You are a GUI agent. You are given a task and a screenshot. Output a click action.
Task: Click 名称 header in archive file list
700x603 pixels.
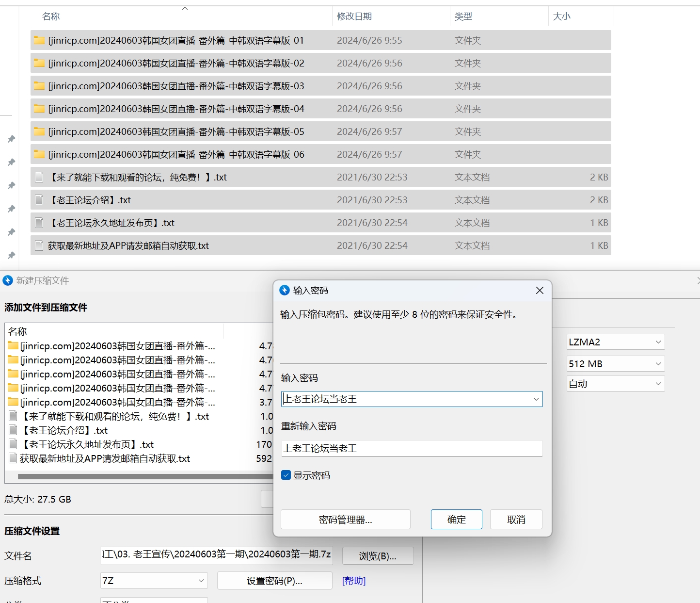point(17,331)
